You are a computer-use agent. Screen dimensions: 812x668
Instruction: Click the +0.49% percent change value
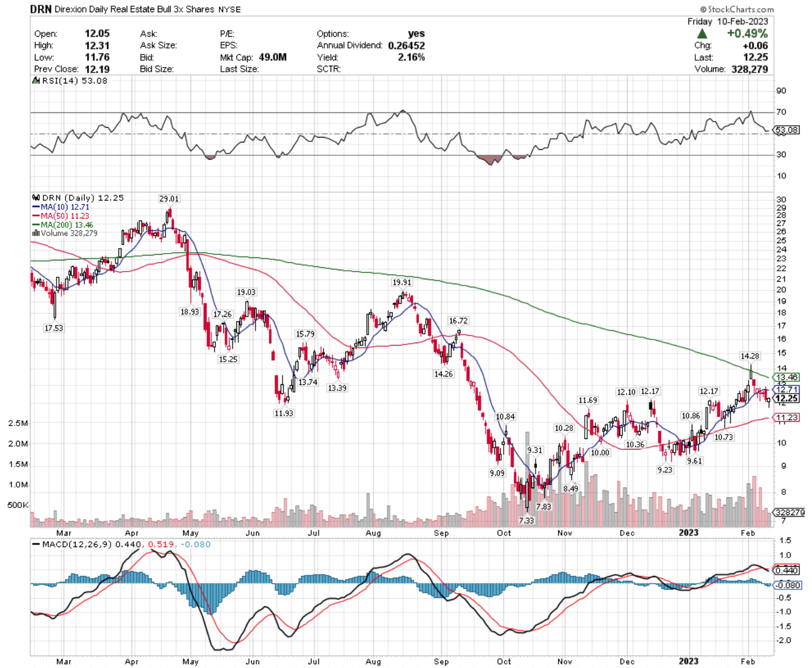tap(747, 33)
